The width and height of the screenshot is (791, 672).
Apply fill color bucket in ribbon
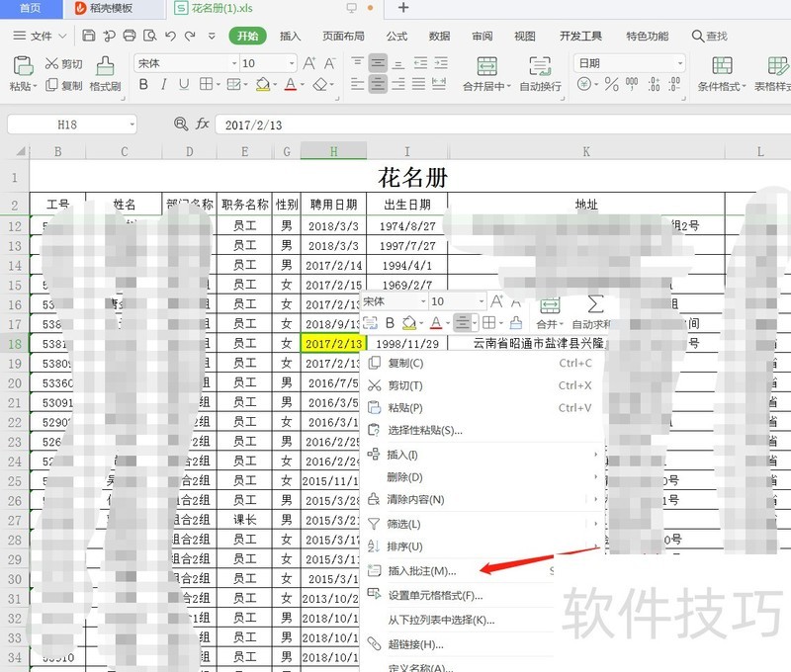[263, 84]
